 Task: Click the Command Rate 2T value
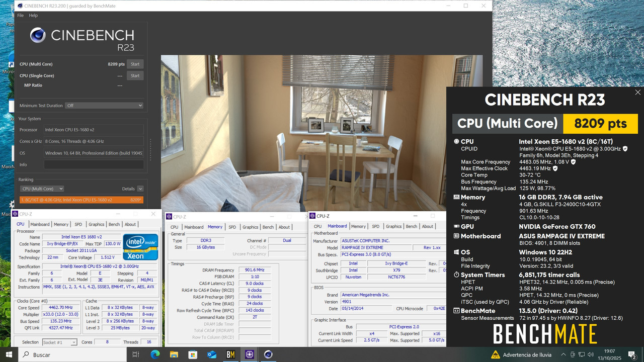255,317
